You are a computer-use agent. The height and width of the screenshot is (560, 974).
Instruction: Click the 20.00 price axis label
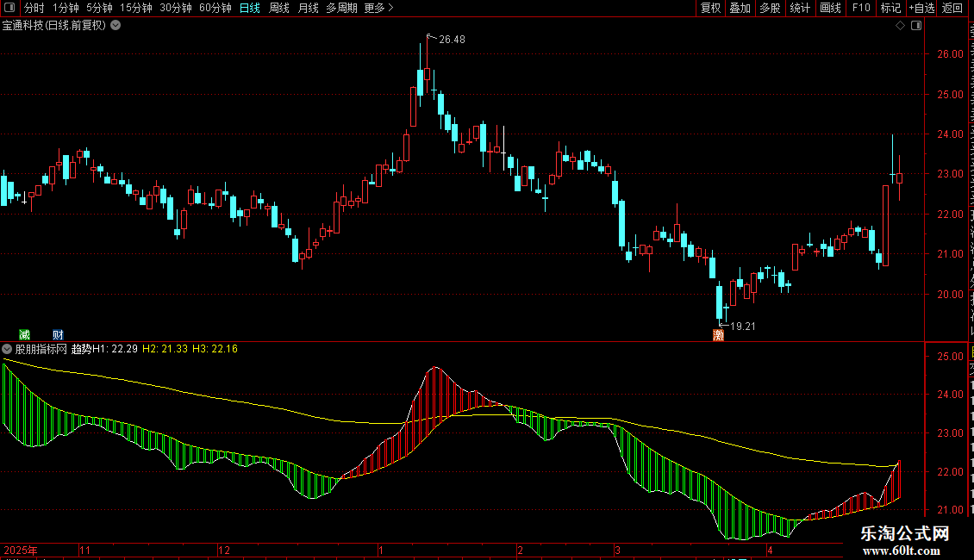click(950, 295)
